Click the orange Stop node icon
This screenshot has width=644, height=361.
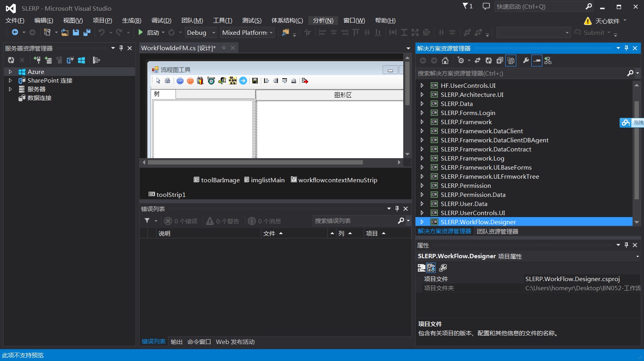pyautogui.click(x=190, y=81)
